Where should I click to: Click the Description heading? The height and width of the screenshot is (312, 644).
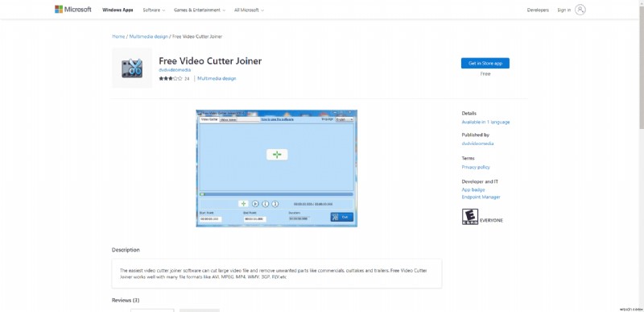click(x=126, y=250)
